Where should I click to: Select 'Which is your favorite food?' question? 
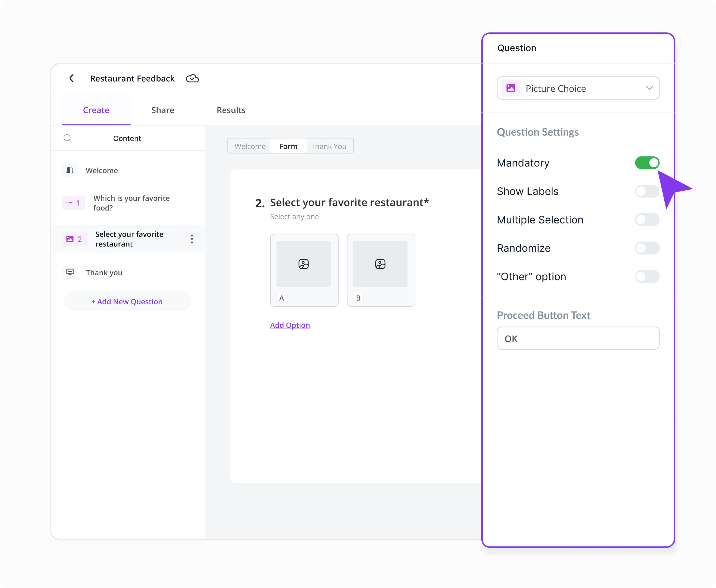coord(128,203)
